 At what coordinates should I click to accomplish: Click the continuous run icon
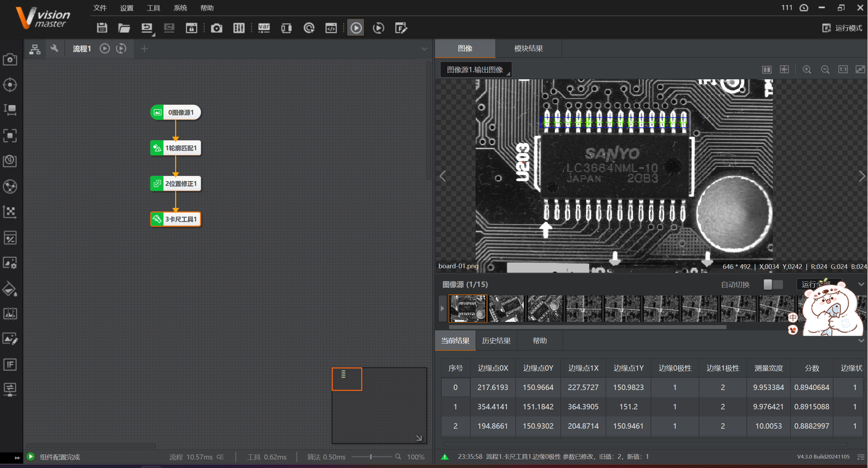(x=378, y=28)
